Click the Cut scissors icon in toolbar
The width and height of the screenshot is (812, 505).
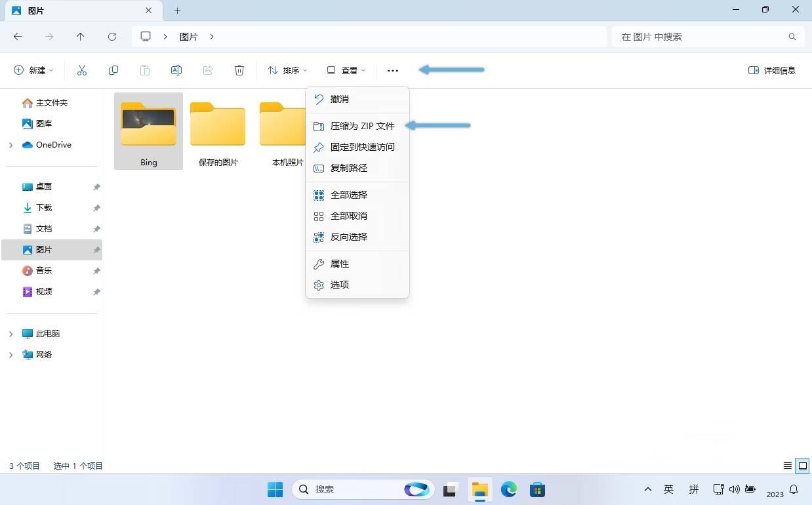82,70
